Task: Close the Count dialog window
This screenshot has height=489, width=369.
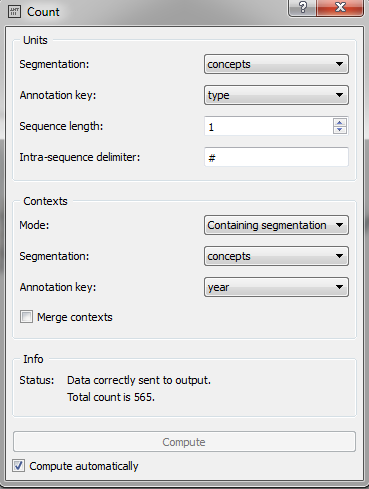Action: coord(340,7)
